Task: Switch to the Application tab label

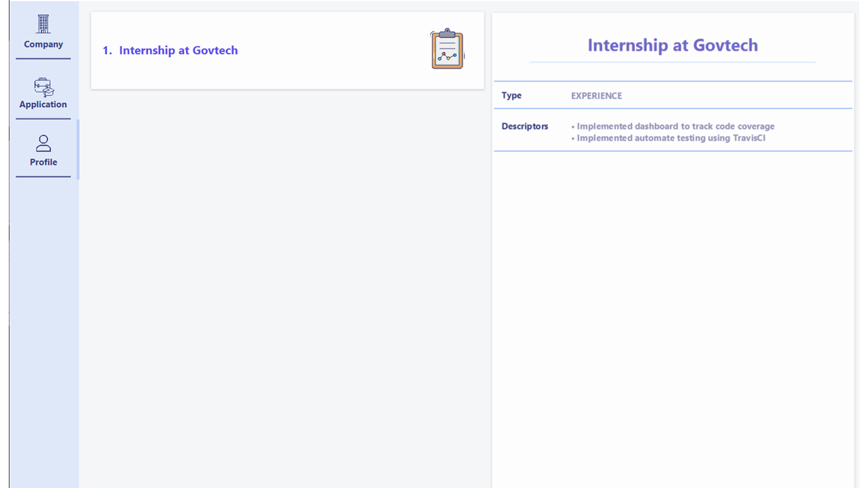Action: [x=43, y=104]
